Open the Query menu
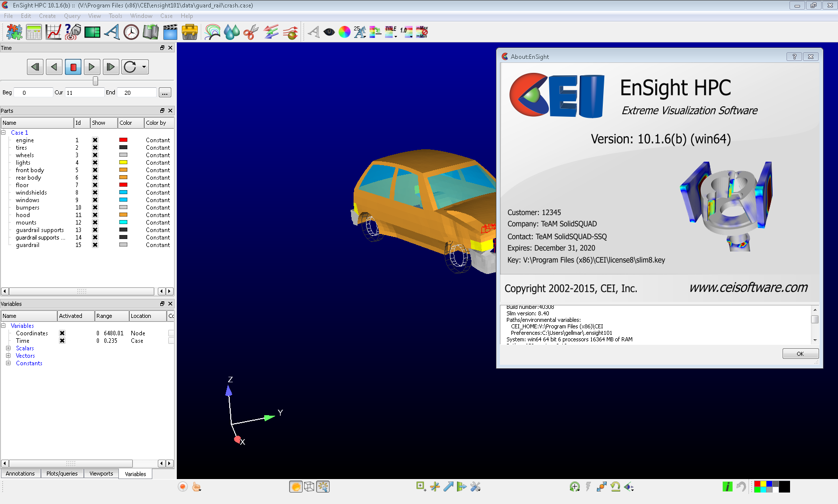This screenshot has height=504, width=838. coord(72,16)
